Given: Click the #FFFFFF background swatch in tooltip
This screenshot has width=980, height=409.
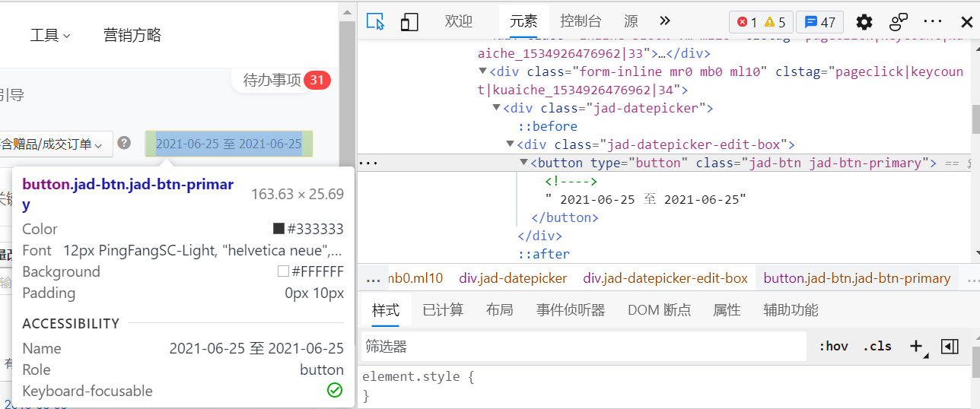Looking at the screenshot, I should coord(283,271).
